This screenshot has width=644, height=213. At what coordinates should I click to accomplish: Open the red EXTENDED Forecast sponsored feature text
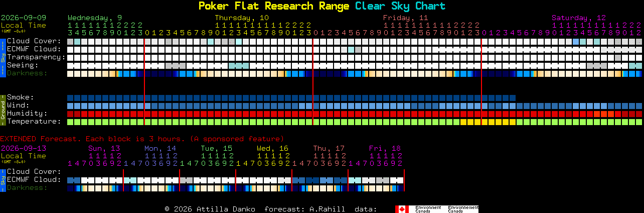click(142, 139)
